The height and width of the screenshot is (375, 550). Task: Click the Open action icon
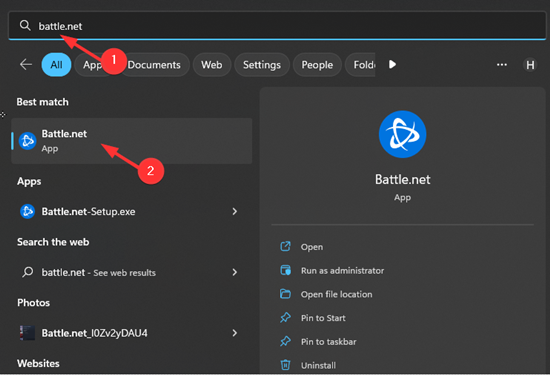[x=285, y=246]
